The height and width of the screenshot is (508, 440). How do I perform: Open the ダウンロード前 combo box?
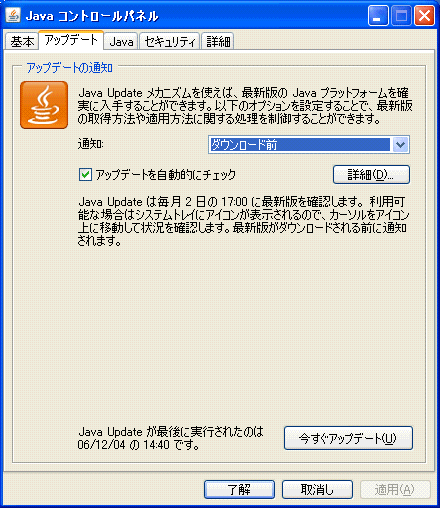pyautogui.click(x=309, y=145)
